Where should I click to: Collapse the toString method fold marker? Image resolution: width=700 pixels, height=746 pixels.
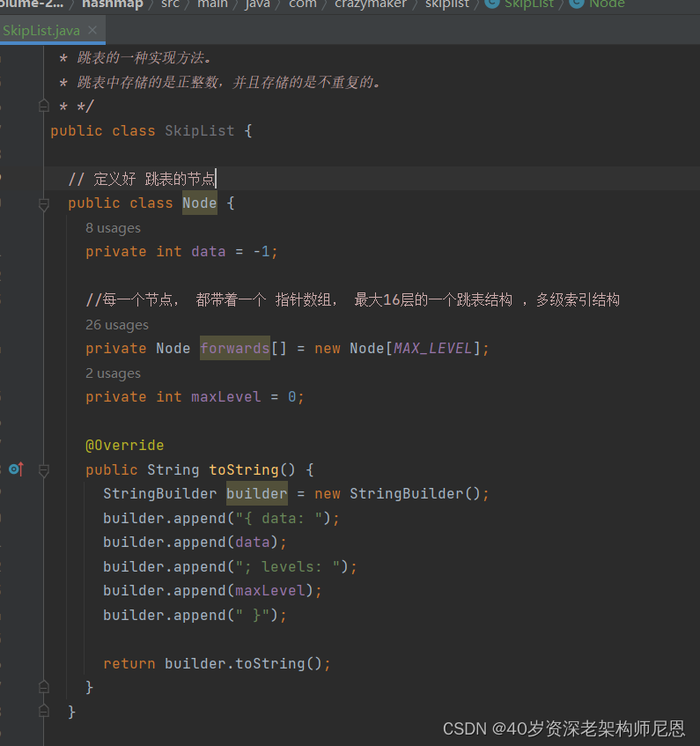point(44,470)
